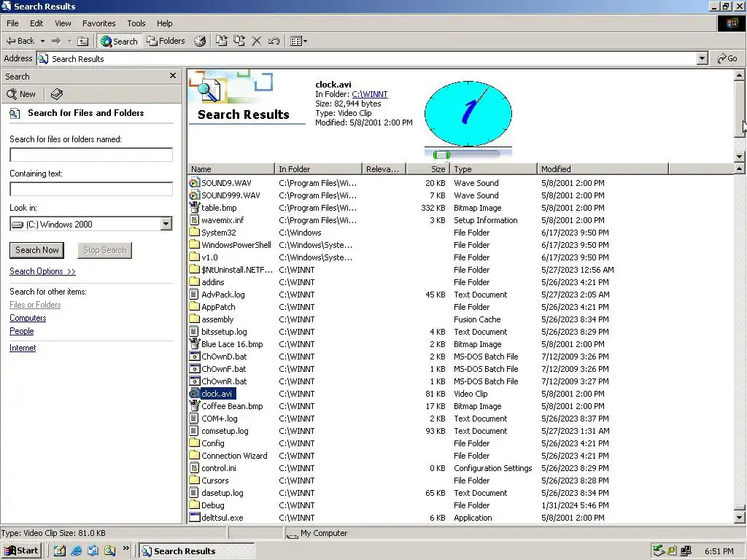
Task: Click the Copy To toolbar icon
Action: [239, 41]
